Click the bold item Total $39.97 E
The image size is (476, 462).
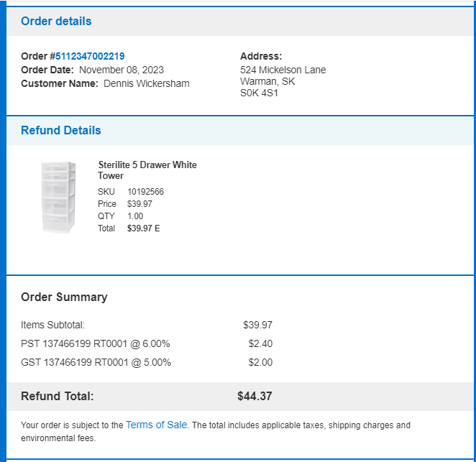tap(143, 228)
